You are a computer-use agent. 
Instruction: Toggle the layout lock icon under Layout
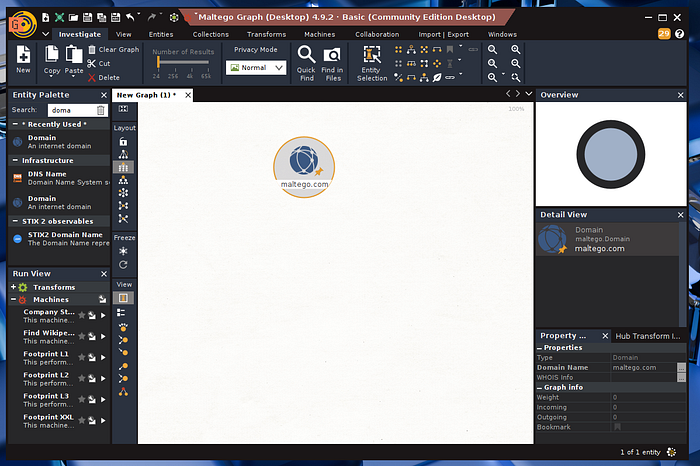[123, 142]
